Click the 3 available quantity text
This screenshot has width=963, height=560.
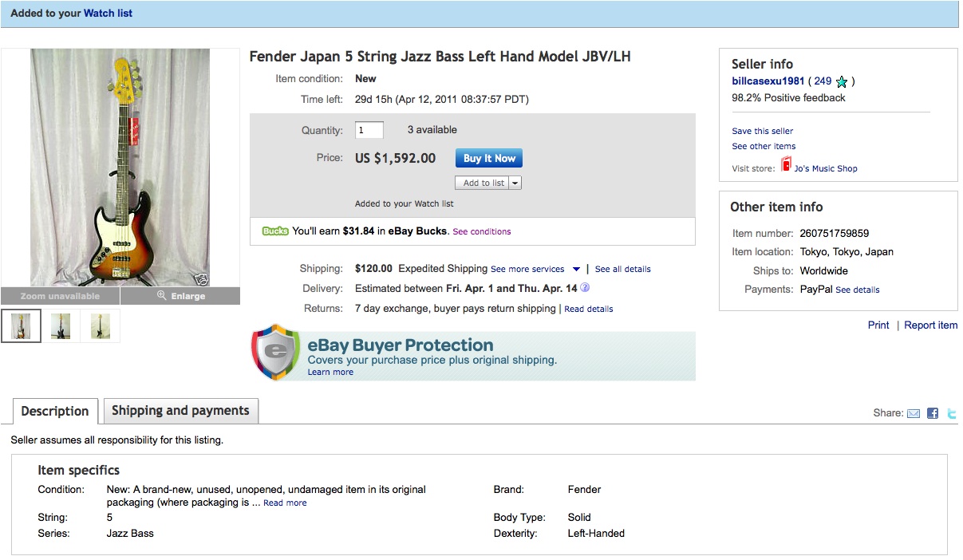pyautogui.click(x=432, y=130)
